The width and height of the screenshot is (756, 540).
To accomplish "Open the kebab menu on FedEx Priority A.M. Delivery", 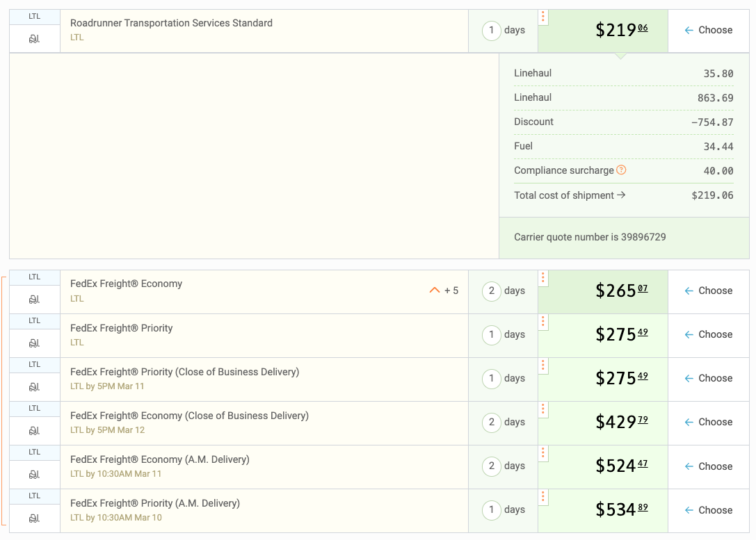I will tap(542, 497).
